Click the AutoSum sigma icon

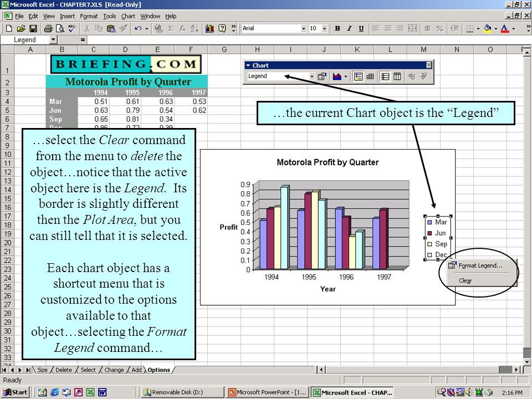(x=171, y=28)
